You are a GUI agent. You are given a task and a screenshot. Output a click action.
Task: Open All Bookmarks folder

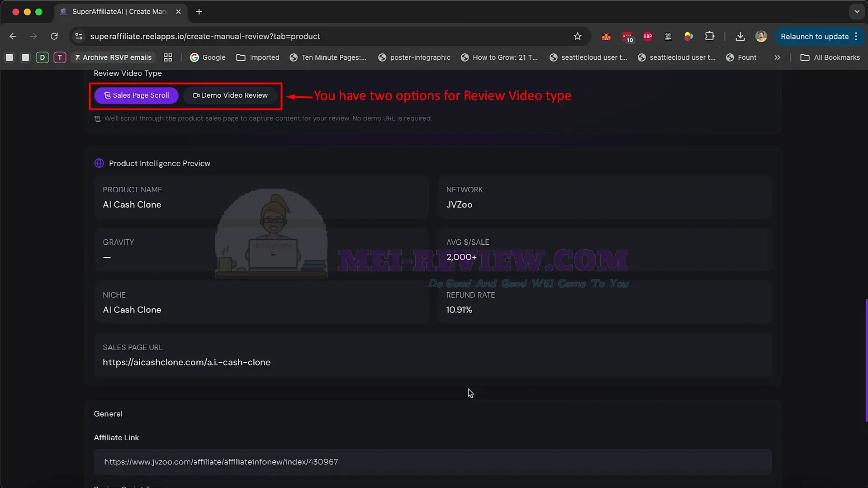click(x=830, y=57)
